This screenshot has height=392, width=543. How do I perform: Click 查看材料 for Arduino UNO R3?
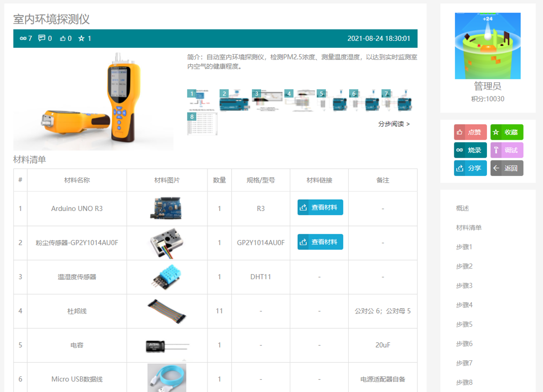pos(320,207)
